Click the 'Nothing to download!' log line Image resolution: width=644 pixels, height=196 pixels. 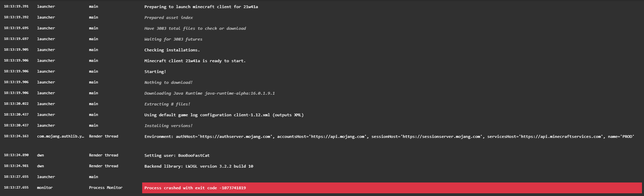click(168, 82)
